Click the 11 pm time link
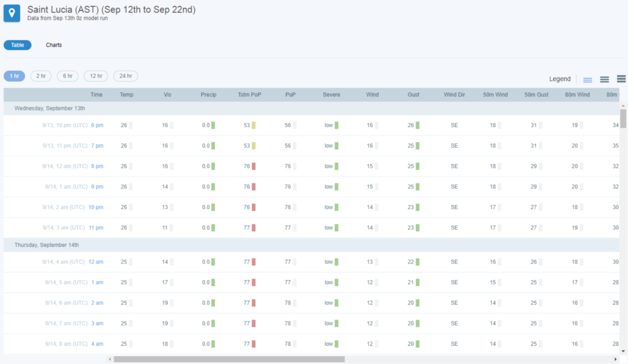Image resolution: width=628 pixels, height=364 pixels. tap(96, 227)
